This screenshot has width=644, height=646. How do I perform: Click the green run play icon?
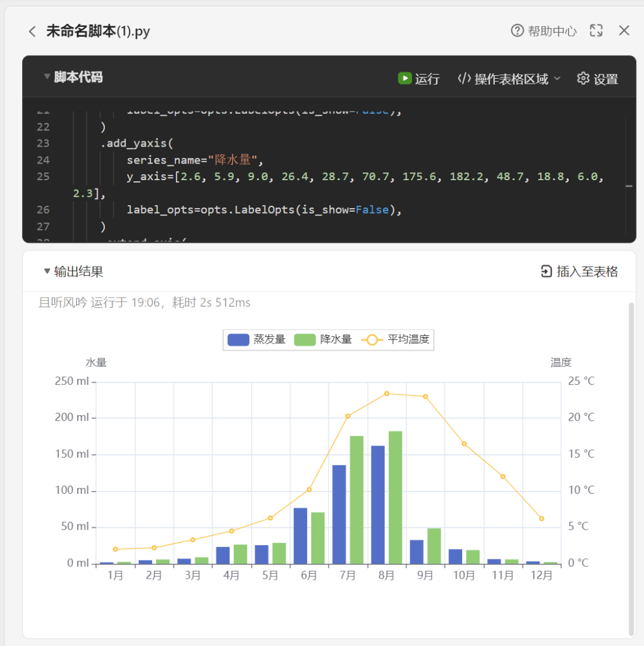[x=405, y=78]
